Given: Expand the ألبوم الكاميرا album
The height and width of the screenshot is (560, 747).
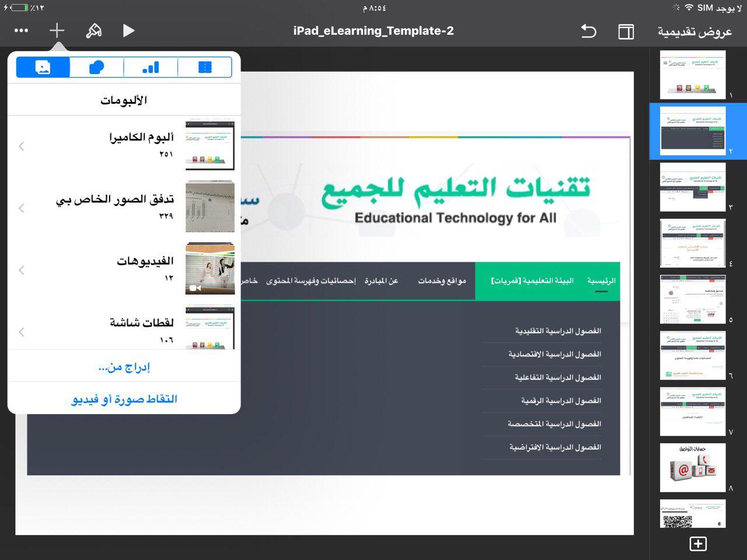Looking at the screenshot, I should coord(22,146).
